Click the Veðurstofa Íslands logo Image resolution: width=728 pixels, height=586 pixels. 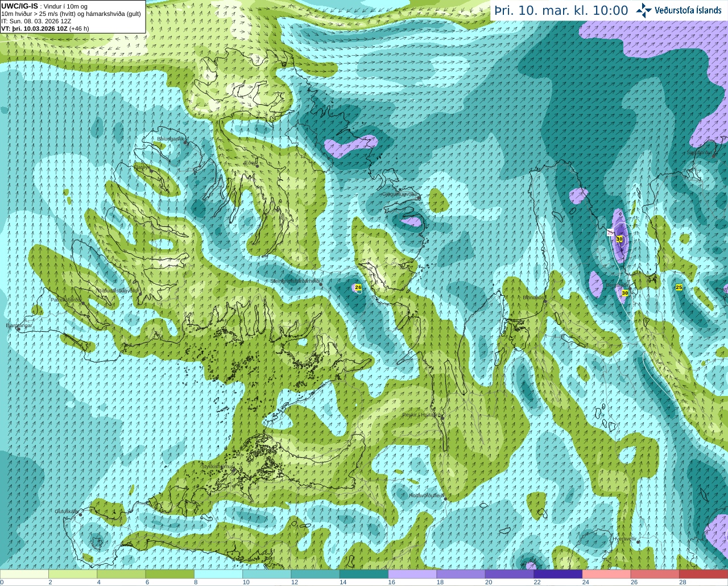click(x=679, y=10)
